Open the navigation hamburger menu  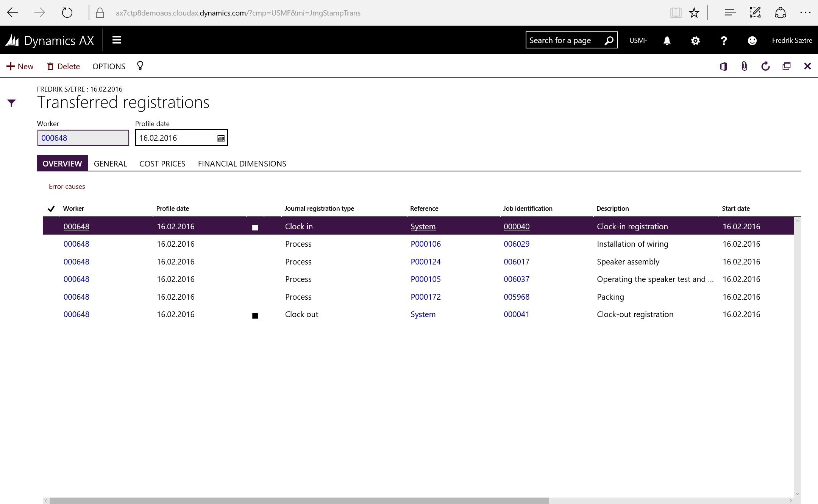[117, 40]
